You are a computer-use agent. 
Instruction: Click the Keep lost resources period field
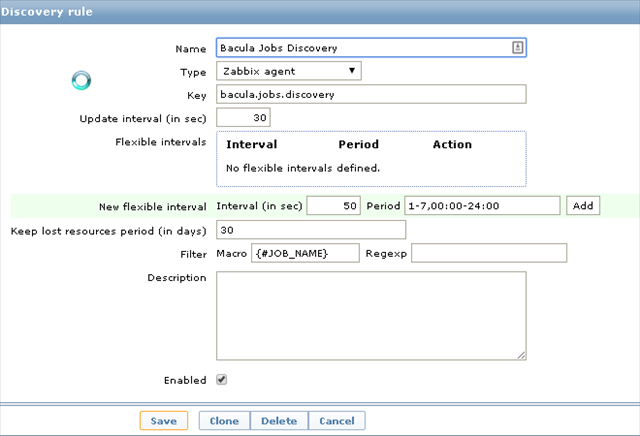click(311, 230)
